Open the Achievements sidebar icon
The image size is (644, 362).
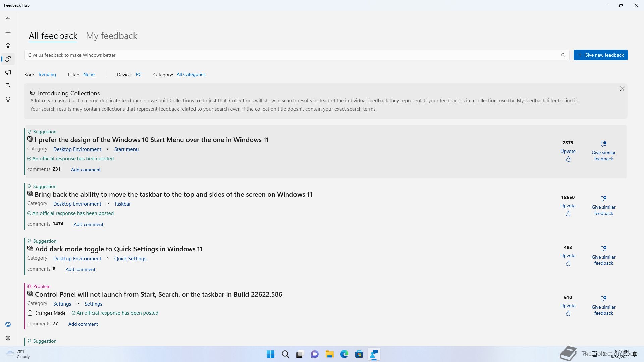tap(8, 99)
